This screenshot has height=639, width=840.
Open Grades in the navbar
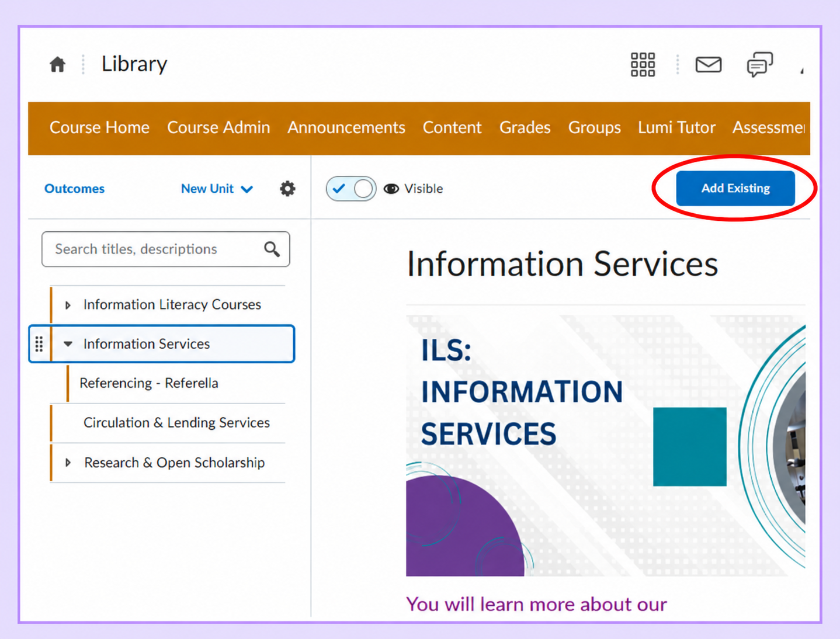coord(525,127)
